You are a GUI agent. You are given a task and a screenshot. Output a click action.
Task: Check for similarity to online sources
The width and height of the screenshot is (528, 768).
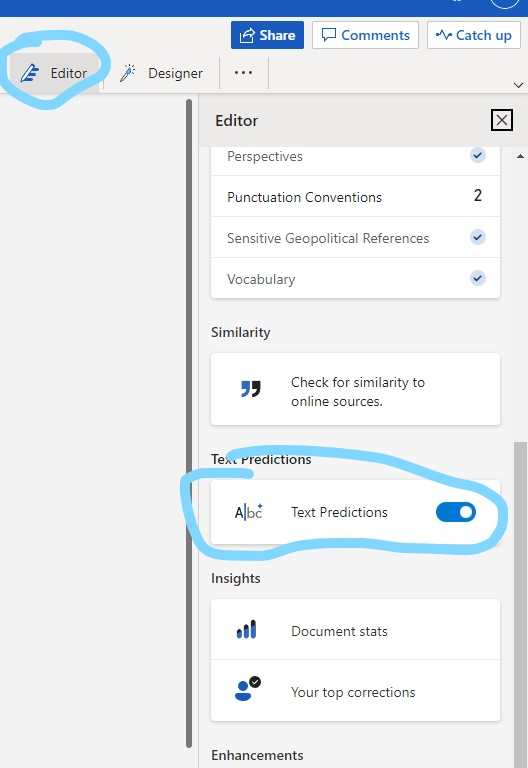(x=355, y=389)
